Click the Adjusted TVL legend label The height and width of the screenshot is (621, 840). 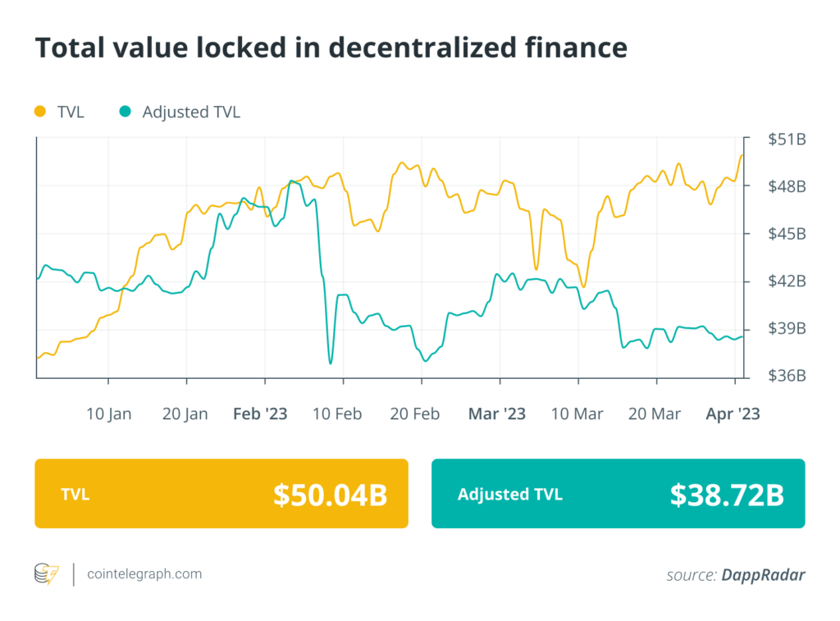[191, 112]
